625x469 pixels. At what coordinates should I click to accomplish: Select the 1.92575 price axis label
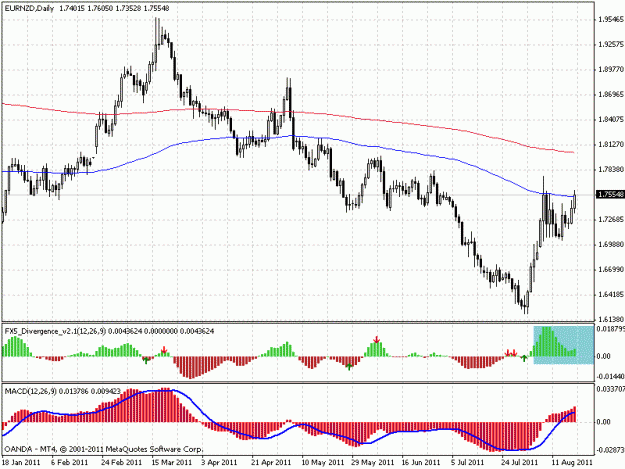click(x=611, y=44)
